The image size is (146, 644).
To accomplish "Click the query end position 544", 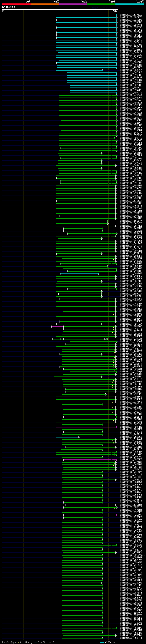I will point(115,11).
